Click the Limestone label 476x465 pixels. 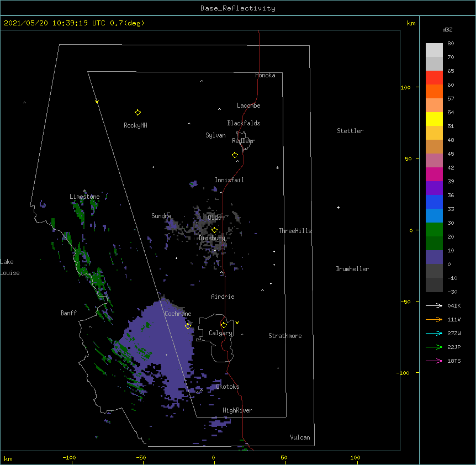84,197
